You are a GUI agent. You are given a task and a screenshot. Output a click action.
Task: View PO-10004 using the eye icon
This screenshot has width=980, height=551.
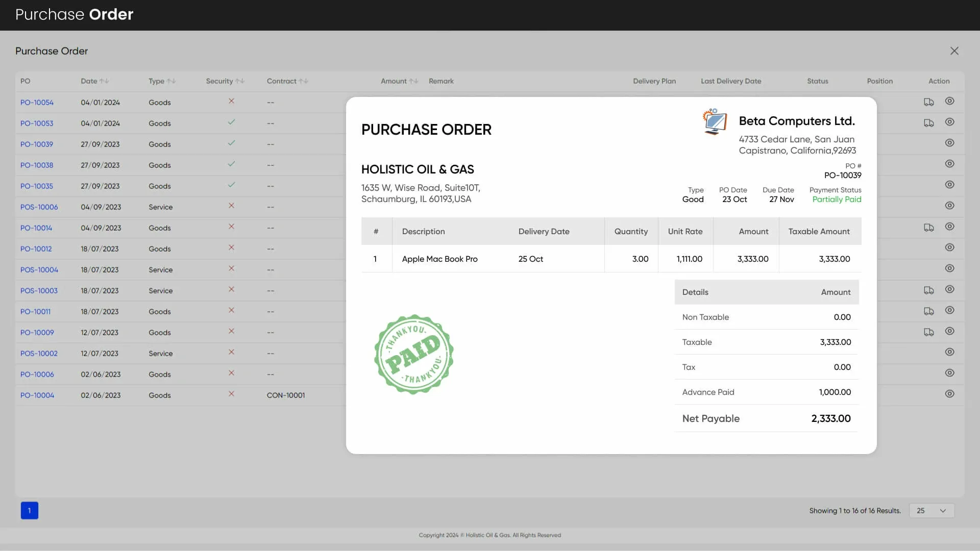pos(949,394)
